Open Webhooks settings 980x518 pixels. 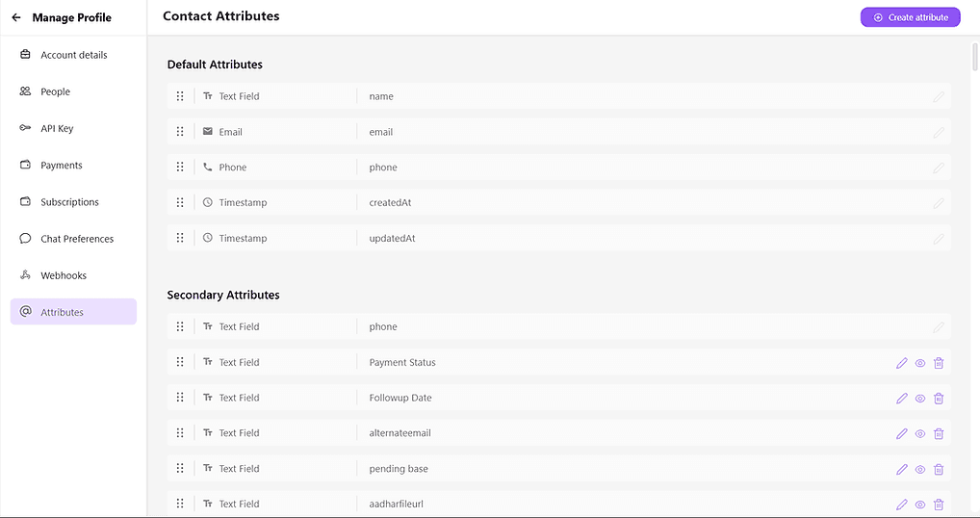73,275
